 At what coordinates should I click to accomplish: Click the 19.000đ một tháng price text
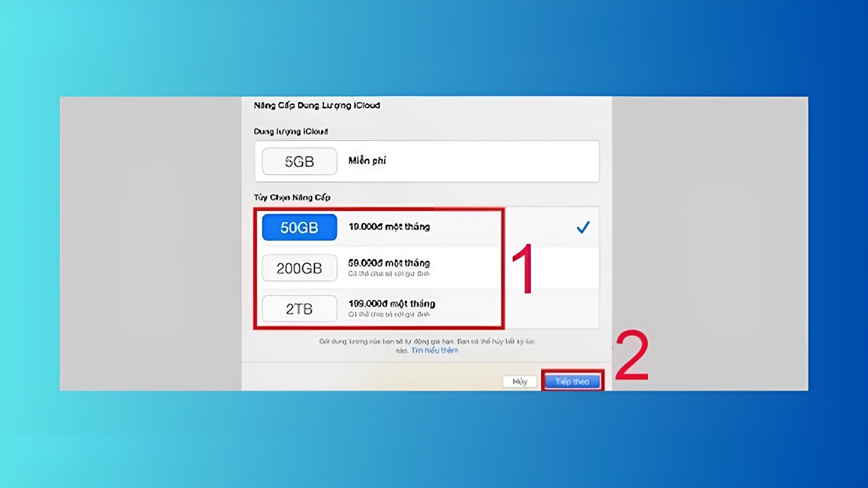coord(389,227)
